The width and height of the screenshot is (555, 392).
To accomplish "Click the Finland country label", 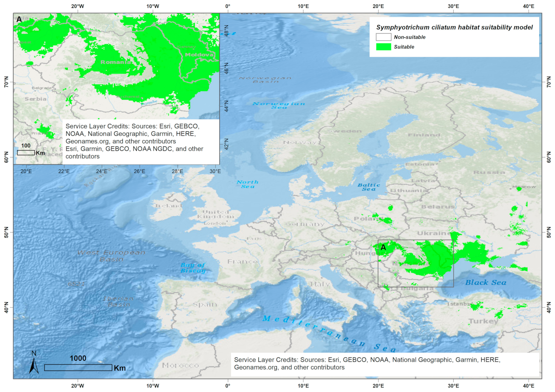I will coord(424,135).
